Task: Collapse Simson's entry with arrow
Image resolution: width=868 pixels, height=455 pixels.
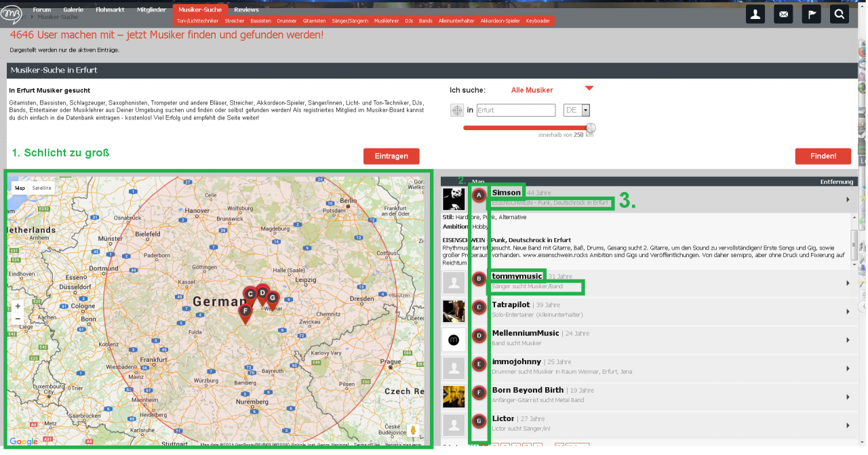Action: coord(848,199)
